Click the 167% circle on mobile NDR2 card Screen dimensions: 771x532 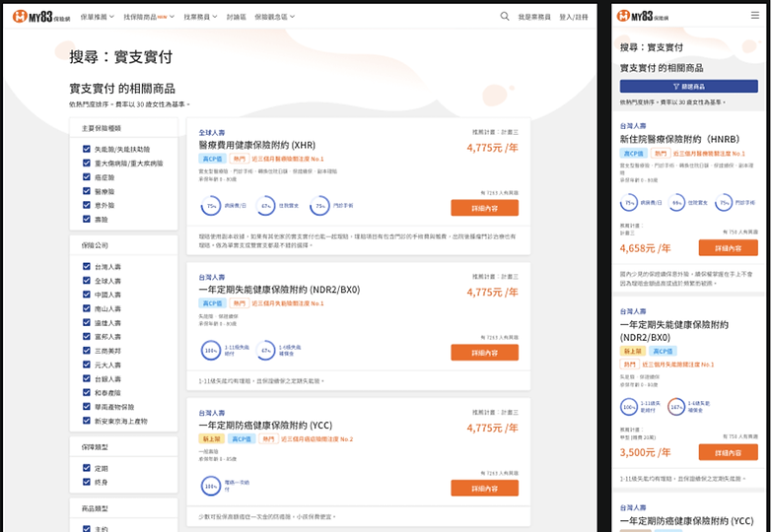pos(676,407)
